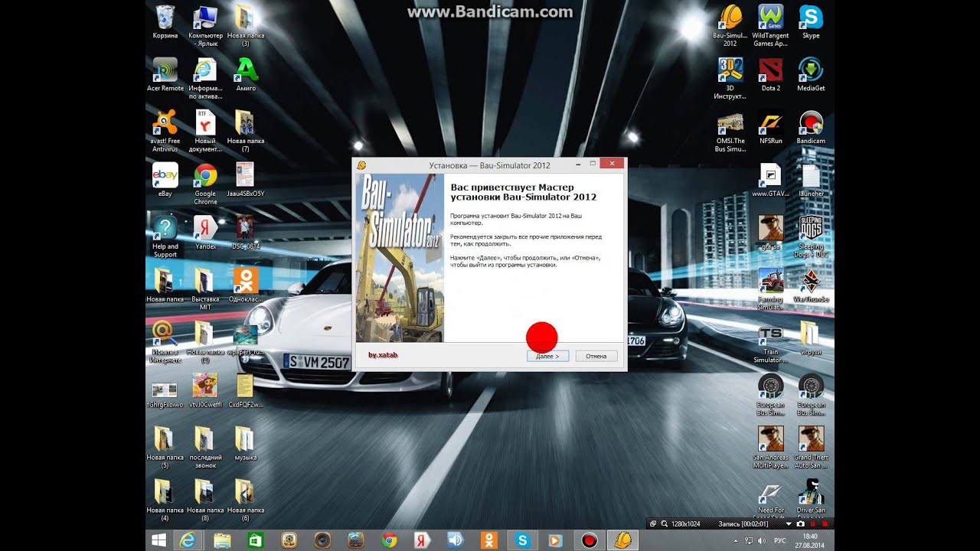Viewport: 980px width, 551px height.
Task: Click the Отмена button in installer
Action: [x=596, y=356]
